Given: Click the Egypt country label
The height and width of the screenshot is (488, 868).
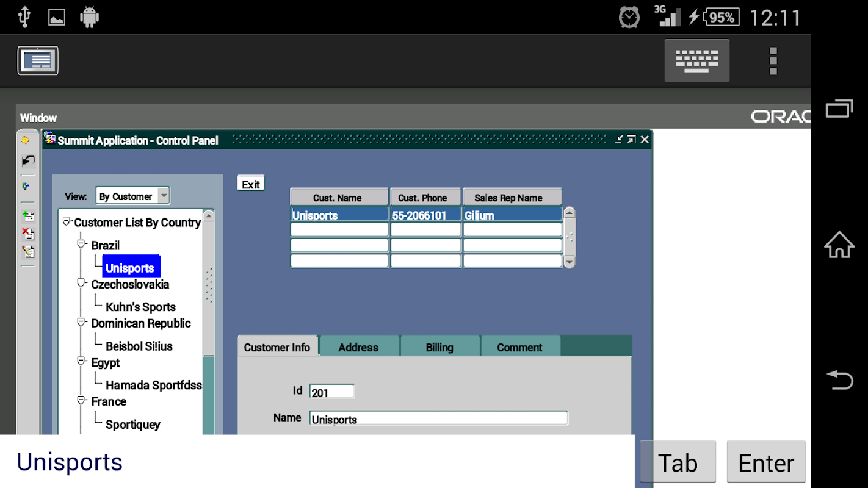Looking at the screenshot, I should pyautogui.click(x=106, y=362).
